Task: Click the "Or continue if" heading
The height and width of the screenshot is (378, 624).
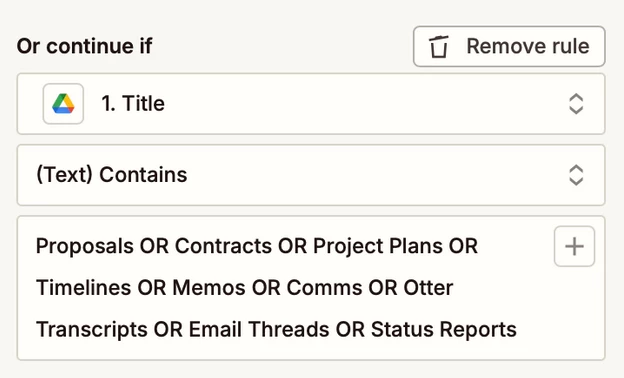Action: click(84, 46)
